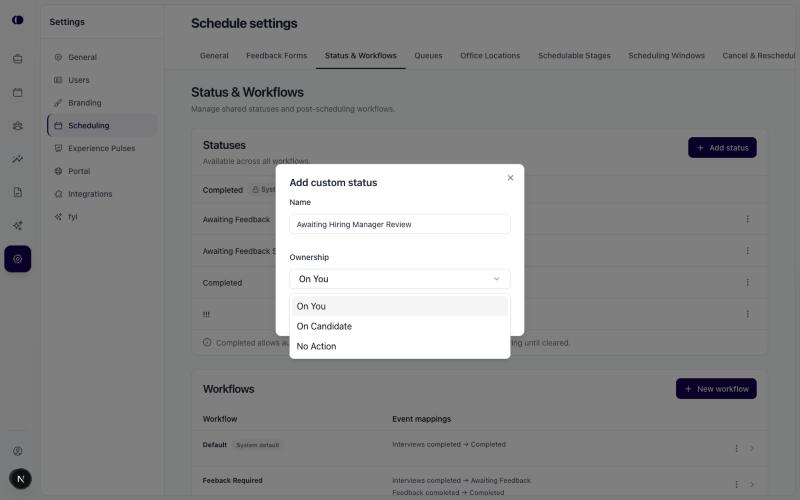Select On You option in list
The height and width of the screenshot is (500, 800).
(399, 306)
